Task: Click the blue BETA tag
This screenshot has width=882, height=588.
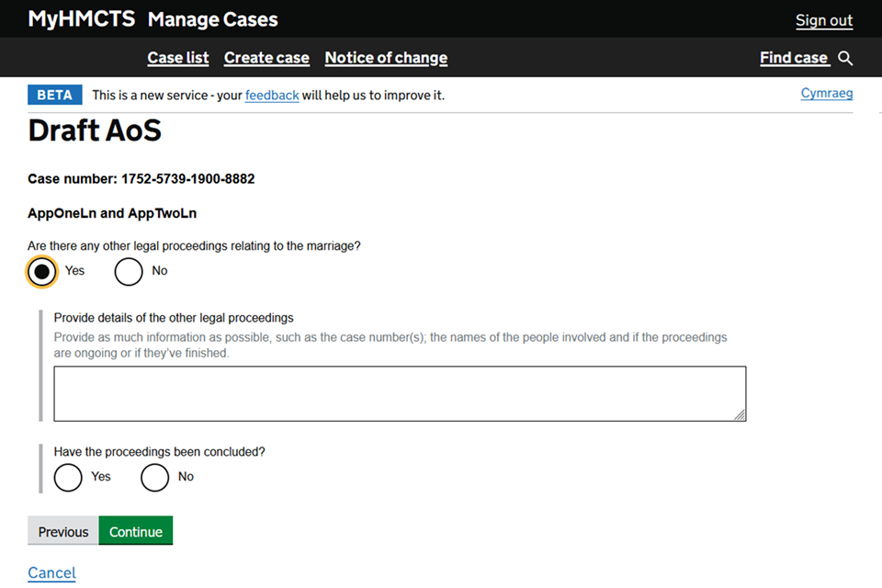Action: point(55,95)
